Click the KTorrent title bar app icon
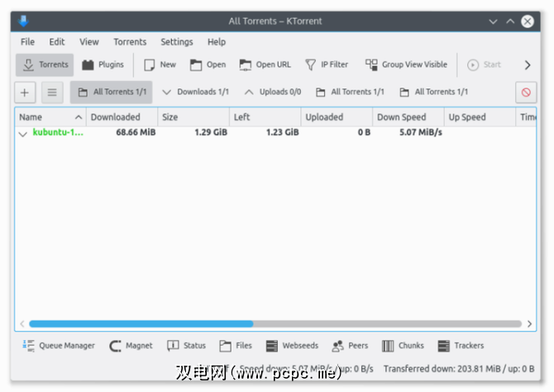Screen dimensions: 554x392 tap(24, 22)
